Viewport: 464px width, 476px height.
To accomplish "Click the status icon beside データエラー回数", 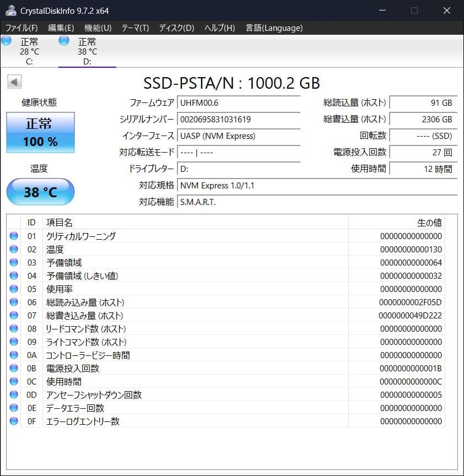I will click(13, 408).
